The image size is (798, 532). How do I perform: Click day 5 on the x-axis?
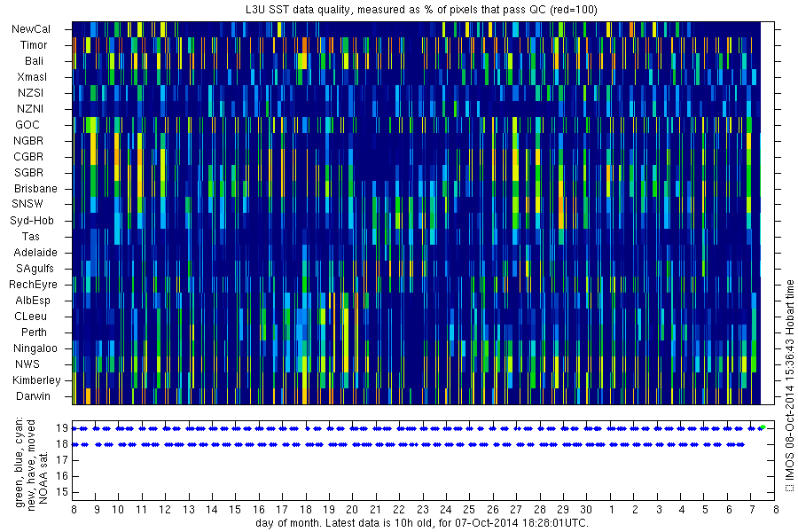pos(706,510)
